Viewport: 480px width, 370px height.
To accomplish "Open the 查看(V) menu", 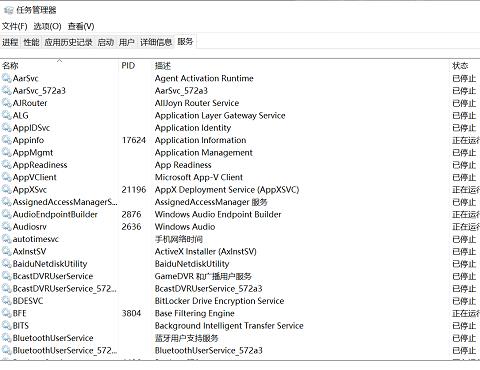I will [81, 26].
